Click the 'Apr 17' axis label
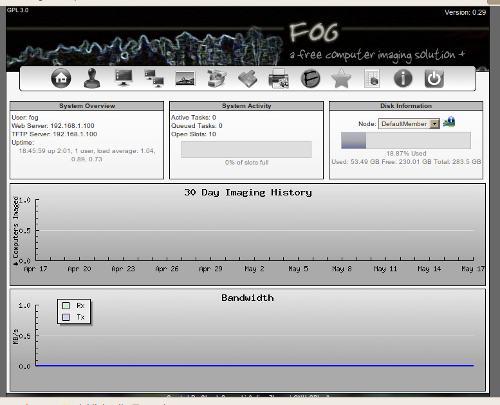500x405 pixels. click(35, 269)
